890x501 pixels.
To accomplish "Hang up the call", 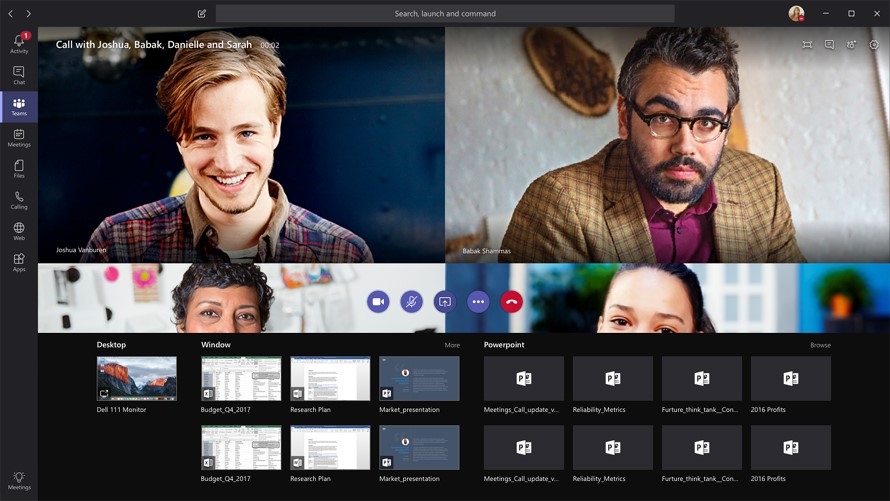I will [511, 302].
